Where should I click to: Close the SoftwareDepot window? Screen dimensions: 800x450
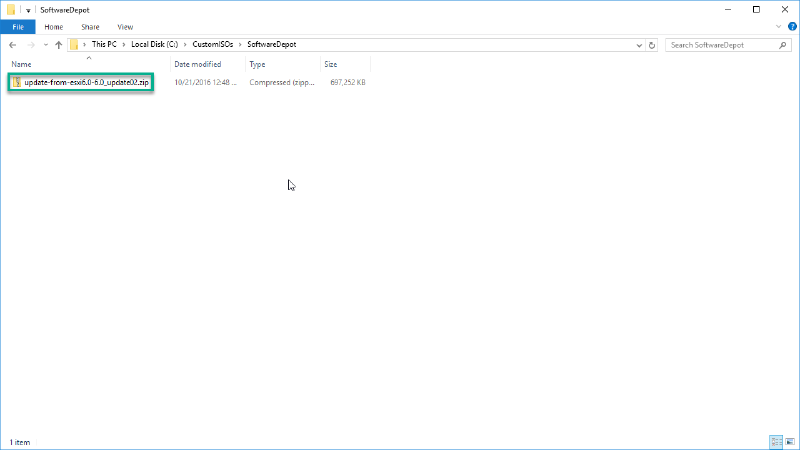pos(785,10)
